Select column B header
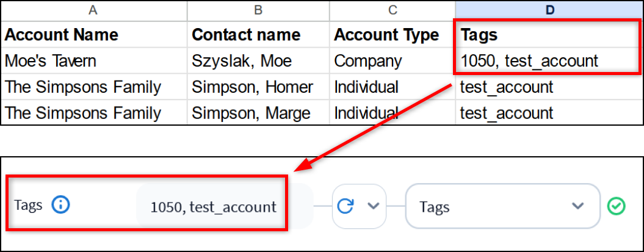This screenshot has width=644, height=252. [258, 10]
